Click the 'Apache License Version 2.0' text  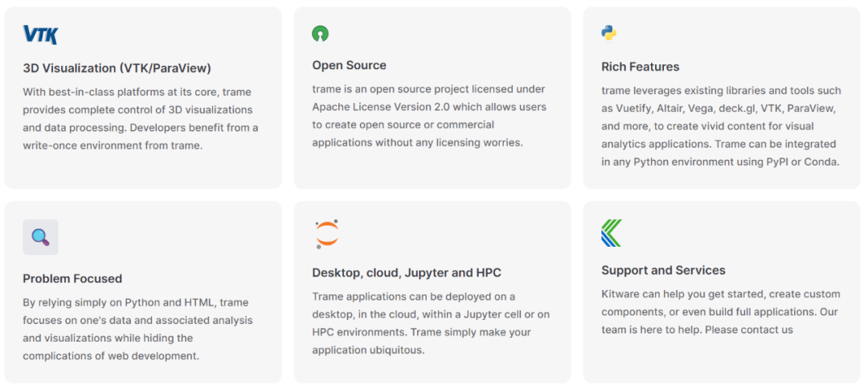point(380,107)
